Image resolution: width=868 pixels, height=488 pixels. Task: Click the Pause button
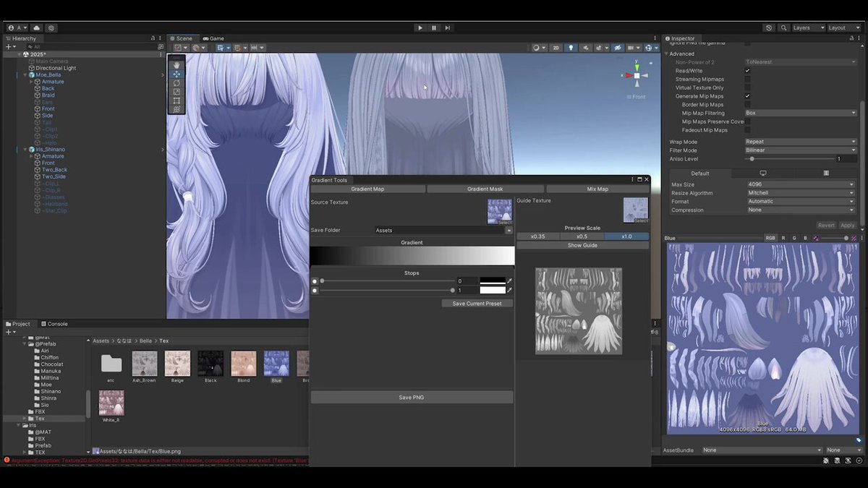434,27
